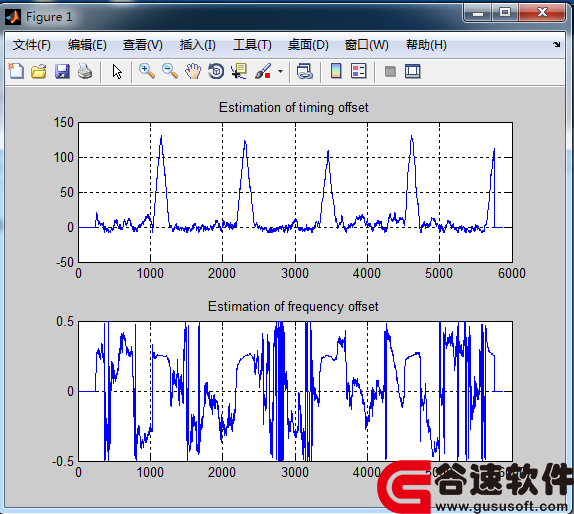The height and width of the screenshot is (514, 574).
Task: Click the 150 y-axis label of top plot
Action: tap(64, 122)
